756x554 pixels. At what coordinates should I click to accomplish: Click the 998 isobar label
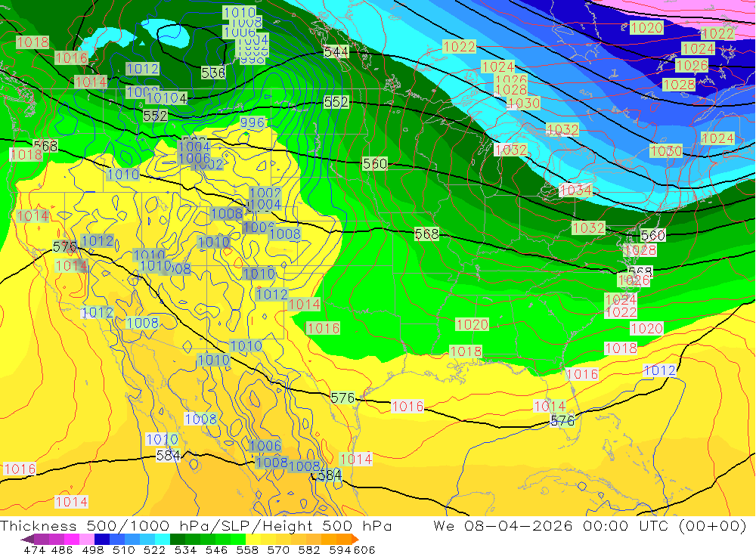253,59
